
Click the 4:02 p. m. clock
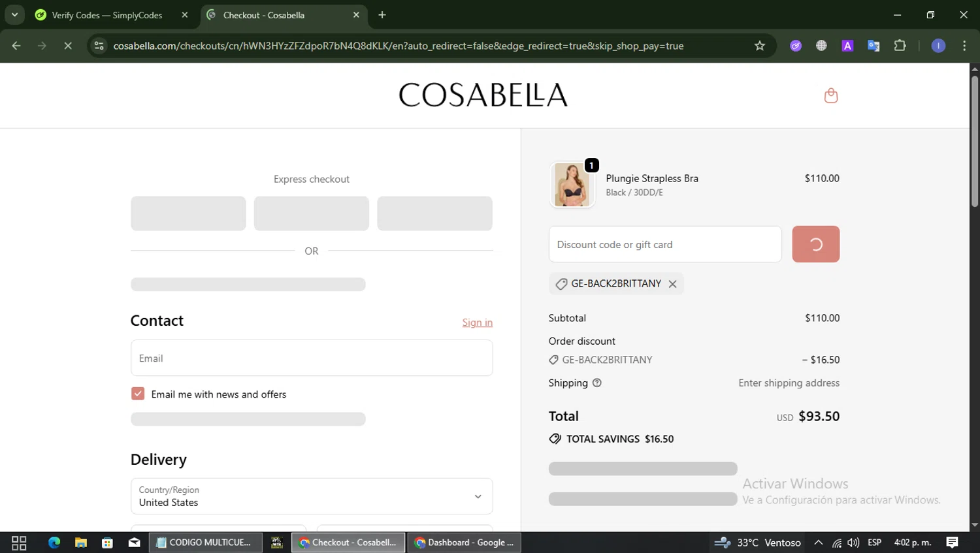pyautogui.click(x=913, y=543)
